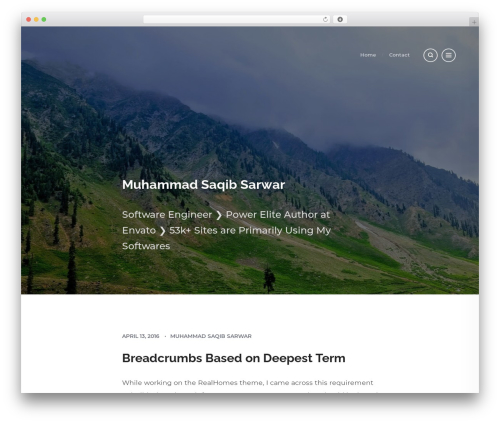Click the yellow minimize window dot
The width and height of the screenshot is (500, 423).
coord(36,20)
